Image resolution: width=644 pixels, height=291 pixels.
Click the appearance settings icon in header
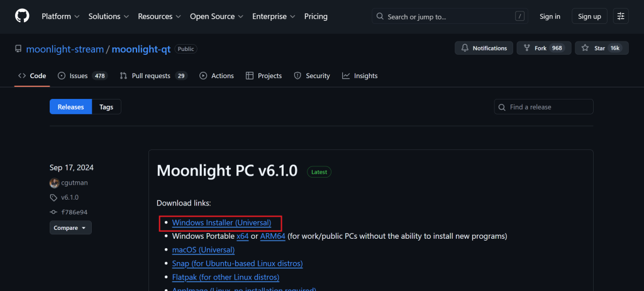click(621, 16)
